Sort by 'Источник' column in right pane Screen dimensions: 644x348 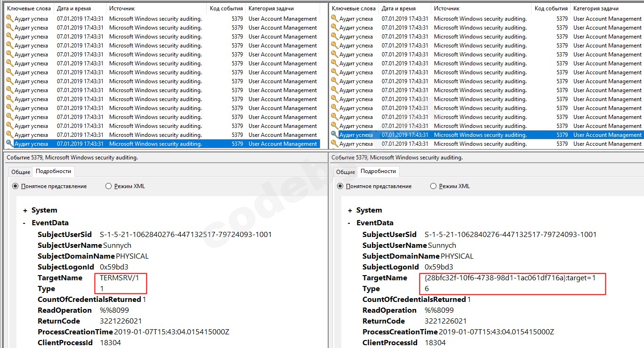[481, 8]
